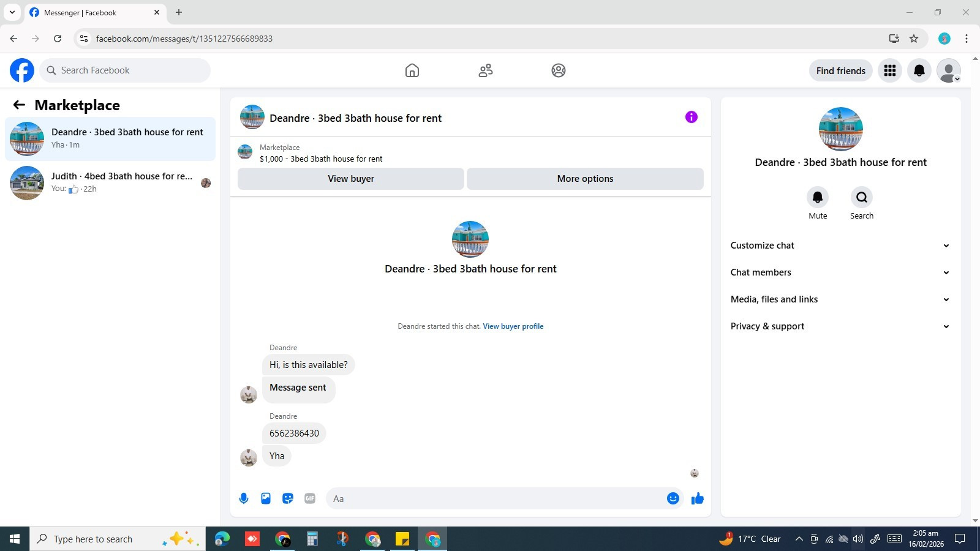Select the 'Hi, is this available?' message

click(309, 365)
